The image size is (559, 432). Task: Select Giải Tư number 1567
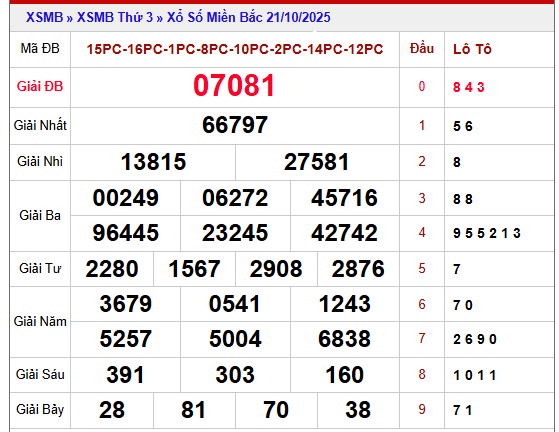click(x=194, y=269)
